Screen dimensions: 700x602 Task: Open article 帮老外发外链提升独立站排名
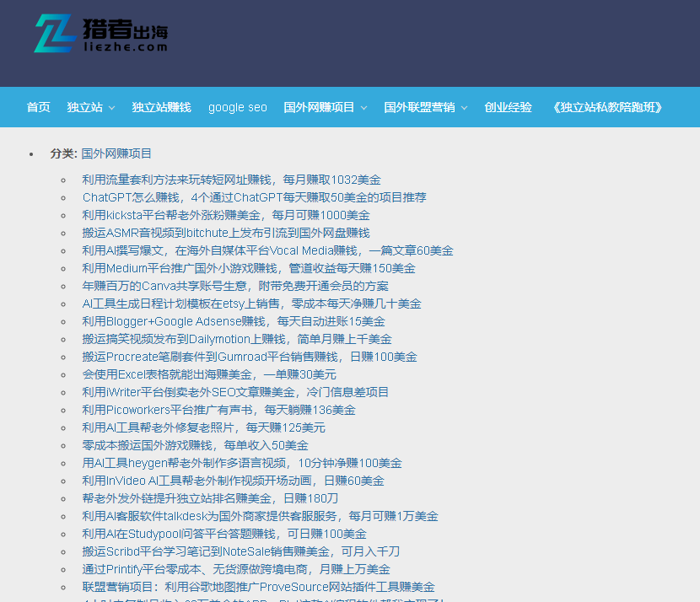tap(210, 498)
